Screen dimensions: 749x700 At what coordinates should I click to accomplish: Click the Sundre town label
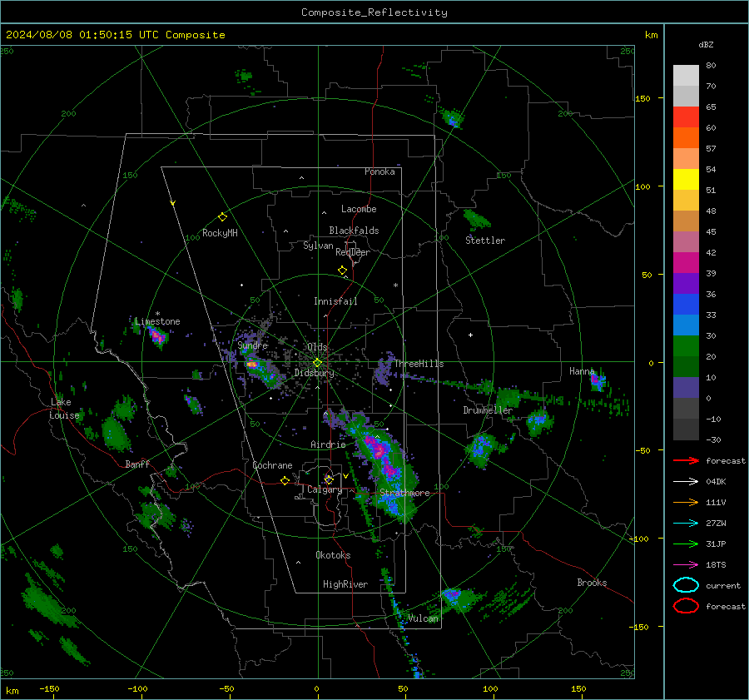tap(252, 345)
